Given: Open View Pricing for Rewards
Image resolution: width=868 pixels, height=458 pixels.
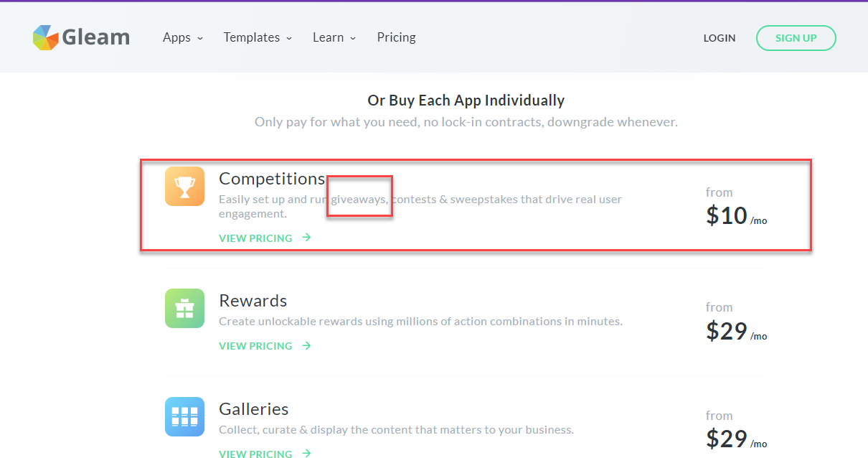Looking at the screenshot, I should [x=255, y=346].
